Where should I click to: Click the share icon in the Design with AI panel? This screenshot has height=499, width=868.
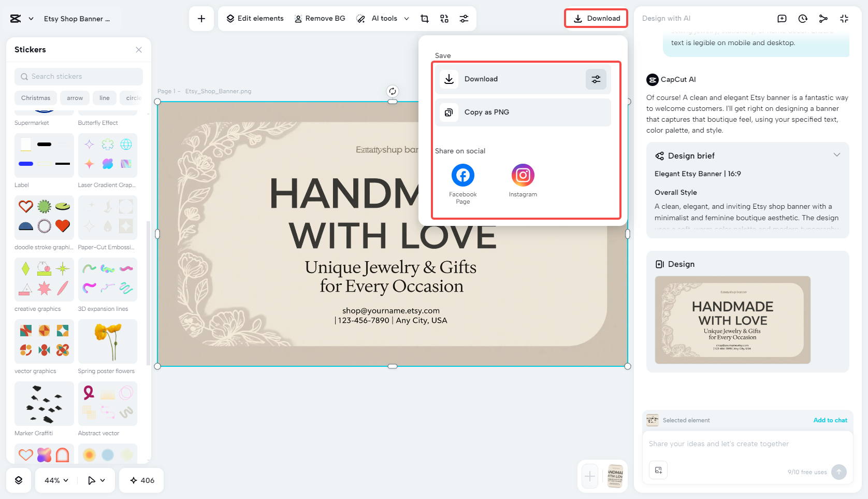click(x=823, y=18)
